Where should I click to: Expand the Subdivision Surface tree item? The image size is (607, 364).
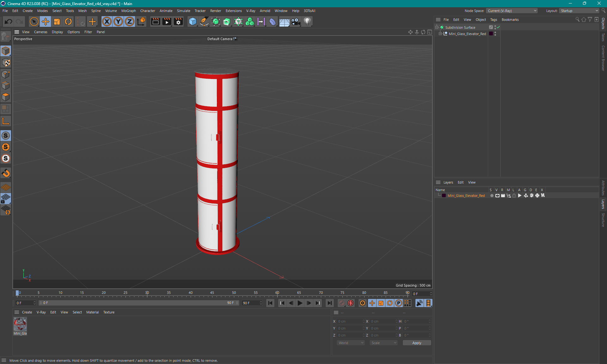click(x=437, y=27)
